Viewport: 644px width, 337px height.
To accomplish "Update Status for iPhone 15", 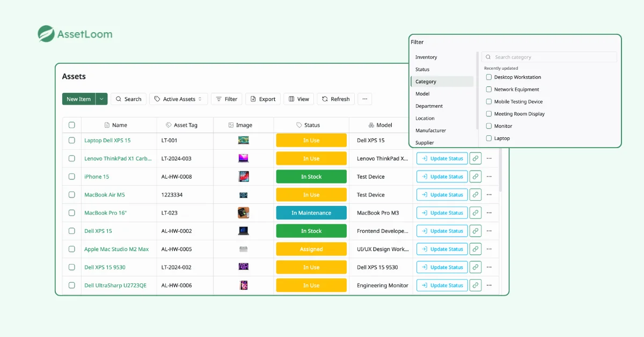I will (442, 177).
